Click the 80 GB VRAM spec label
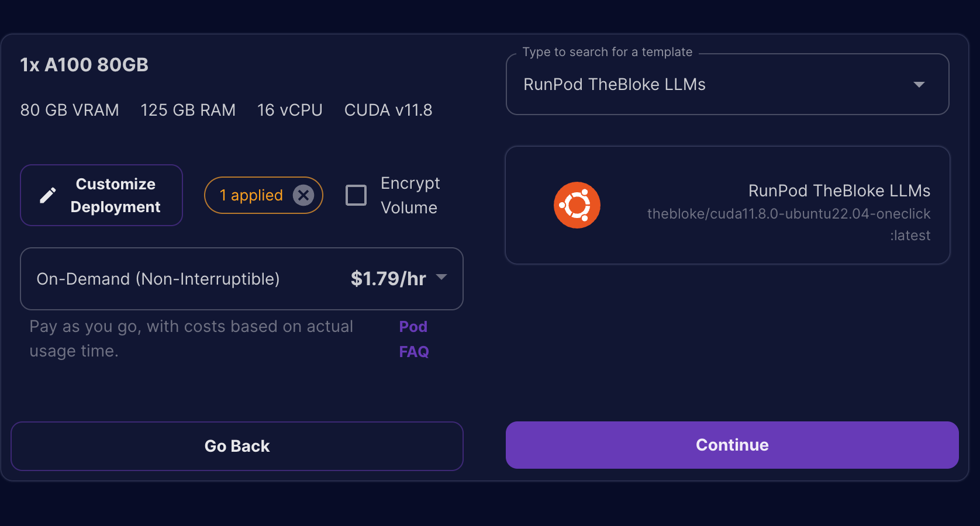 click(x=70, y=110)
